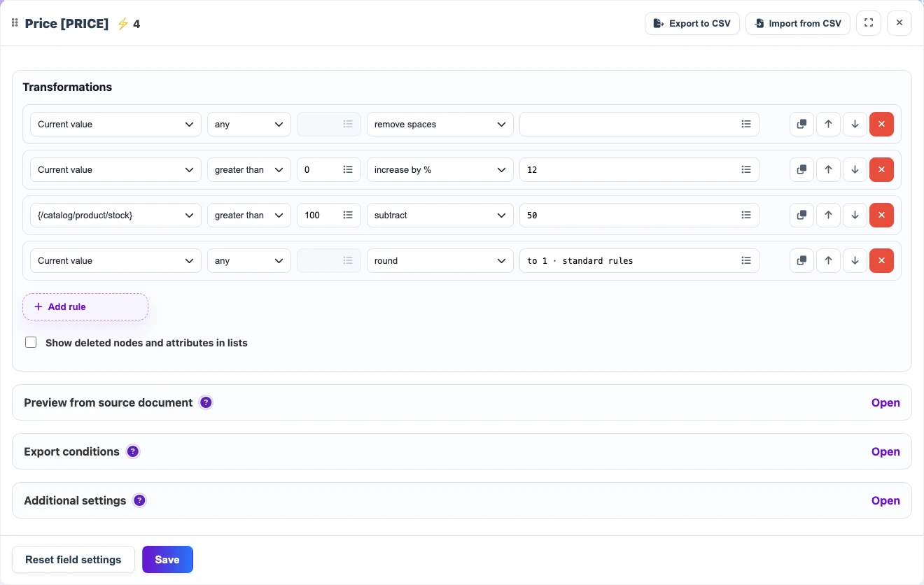
Task: Click help icon next to Preview from source document
Action: coord(206,402)
